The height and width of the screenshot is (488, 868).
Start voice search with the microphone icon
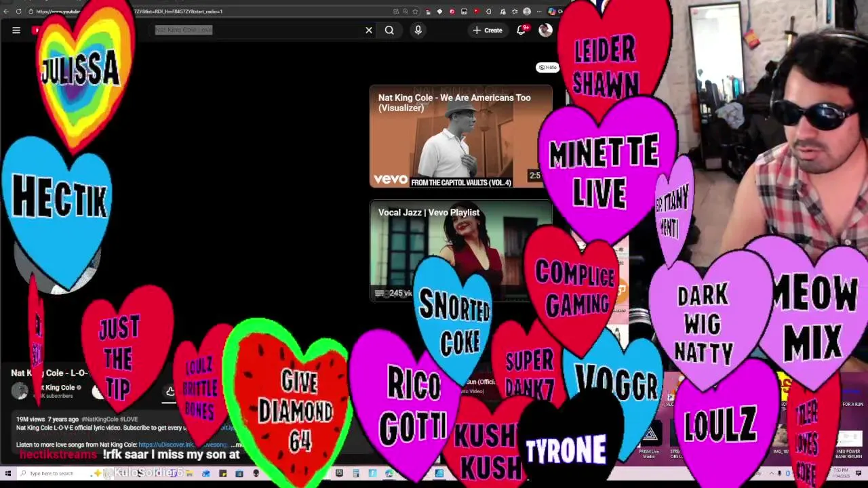click(418, 30)
